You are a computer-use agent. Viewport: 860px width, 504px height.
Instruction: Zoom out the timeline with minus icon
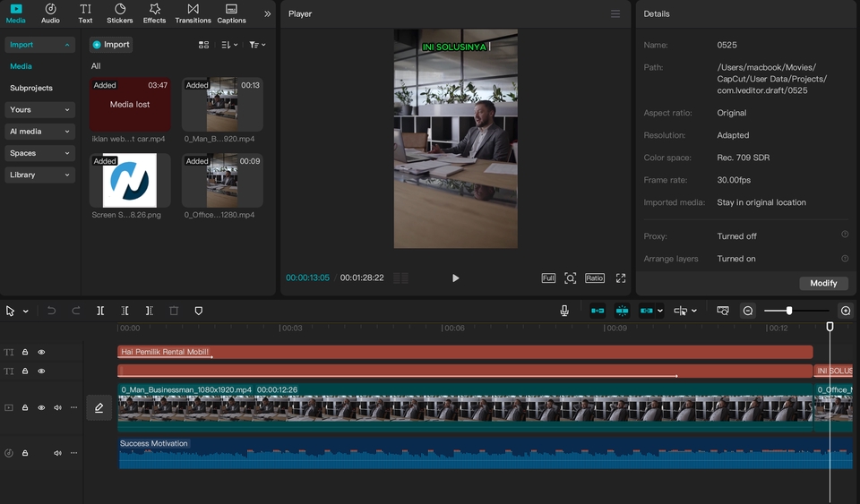(747, 311)
